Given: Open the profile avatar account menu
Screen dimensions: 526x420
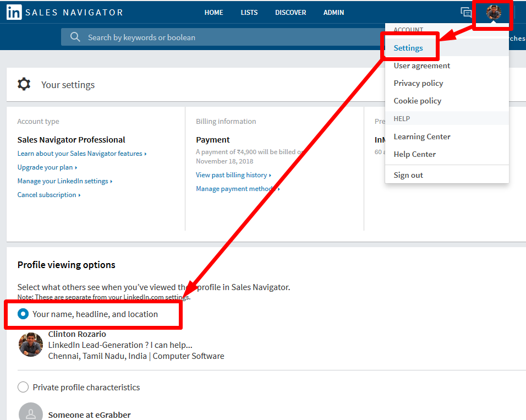Looking at the screenshot, I should coord(494,13).
